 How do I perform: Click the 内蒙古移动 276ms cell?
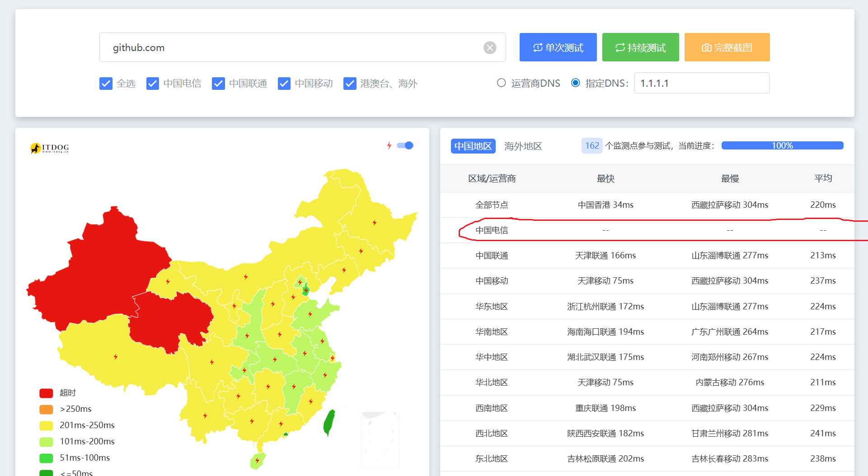click(x=730, y=383)
